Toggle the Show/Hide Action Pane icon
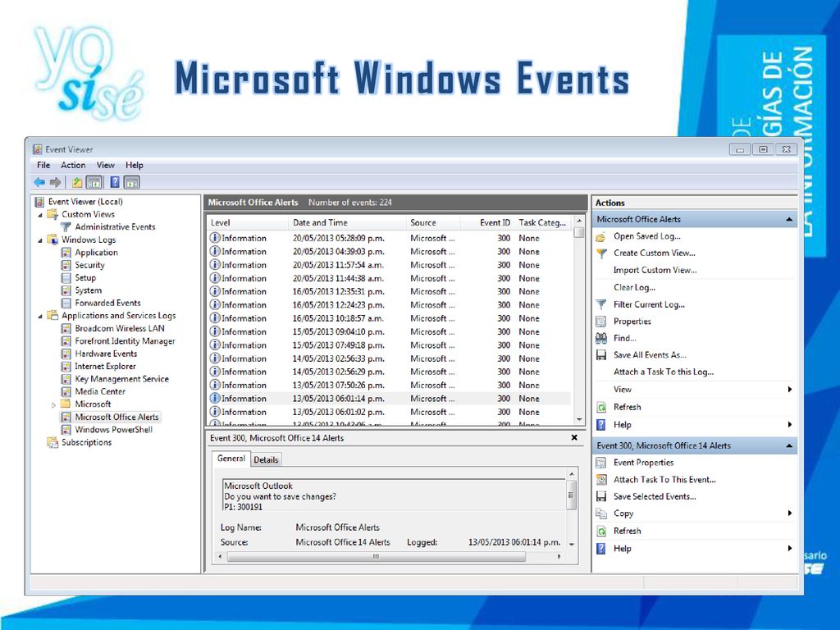840x630 pixels. [x=132, y=183]
